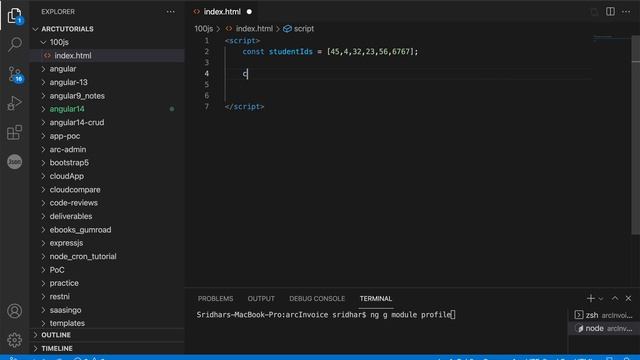Open the terminal launch profile dropdown

tap(601, 299)
